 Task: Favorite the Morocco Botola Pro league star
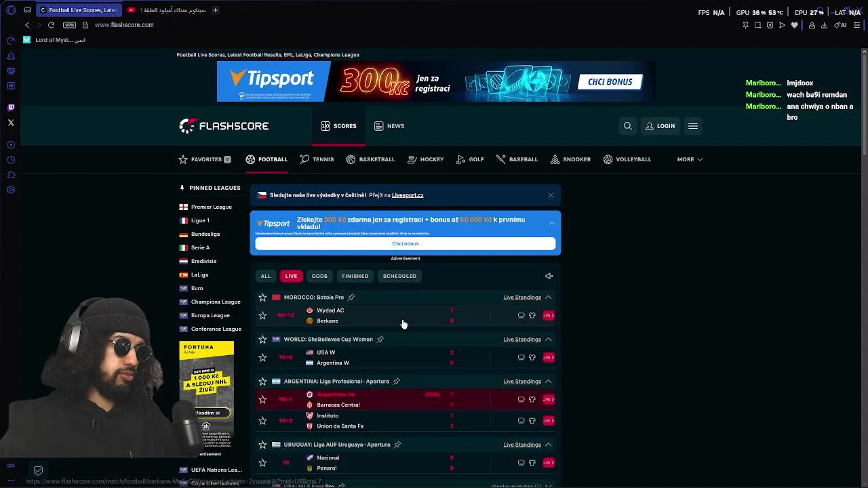262,298
